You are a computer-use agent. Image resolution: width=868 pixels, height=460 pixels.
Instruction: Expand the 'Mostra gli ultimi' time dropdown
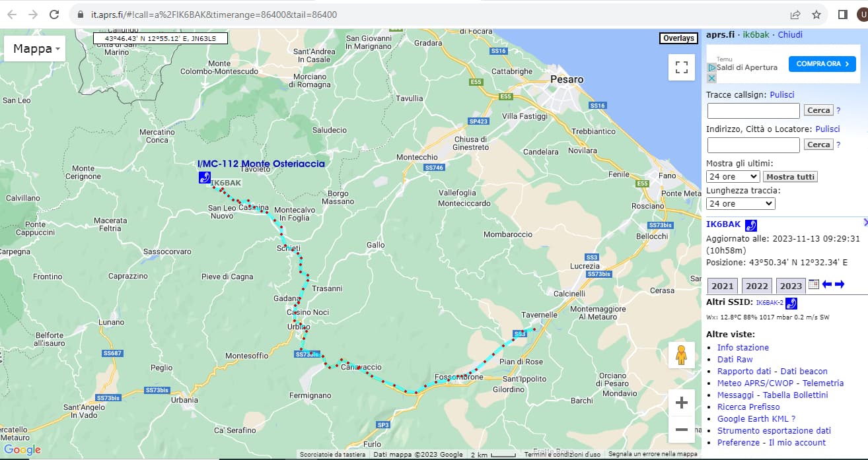click(x=733, y=177)
